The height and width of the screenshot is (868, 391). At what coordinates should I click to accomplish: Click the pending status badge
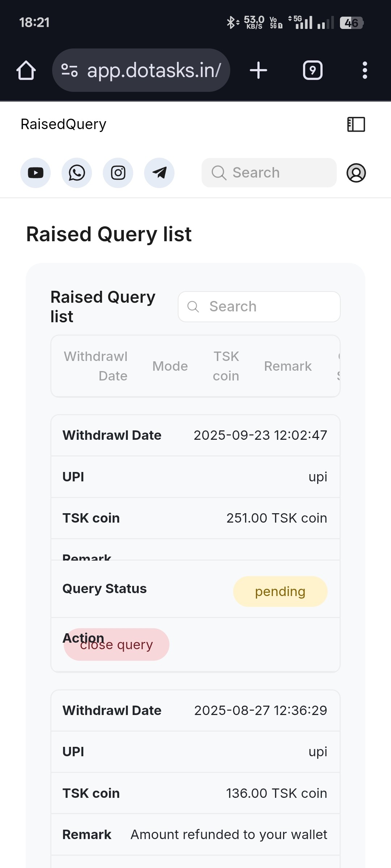click(x=280, y=592)
